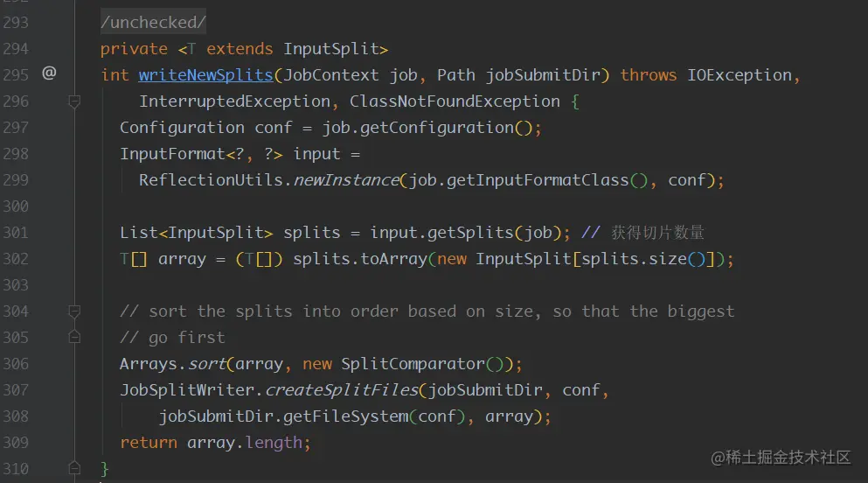
Task: Click italic 'createSplitFiles' method
Action: 341,390
